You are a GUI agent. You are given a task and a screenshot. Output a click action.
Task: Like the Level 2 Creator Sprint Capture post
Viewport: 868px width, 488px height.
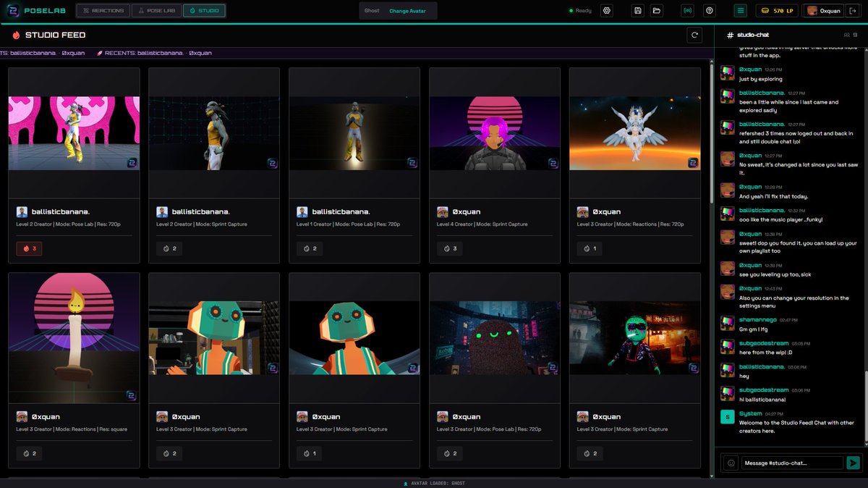(169, 248)
